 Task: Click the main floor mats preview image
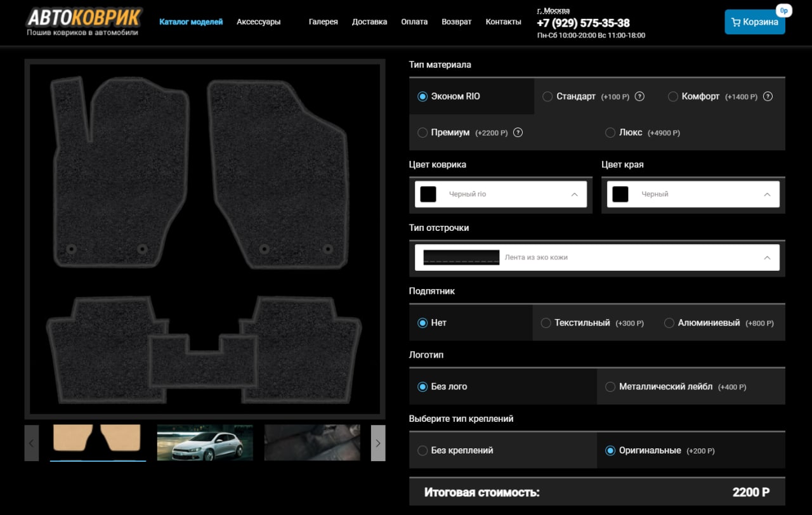click(205, 239)
